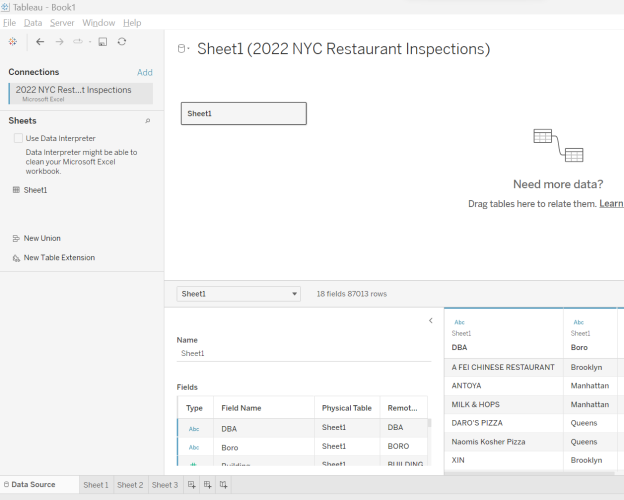Open the Server menu
624x500 pixels.
click(x=62, y=23)
